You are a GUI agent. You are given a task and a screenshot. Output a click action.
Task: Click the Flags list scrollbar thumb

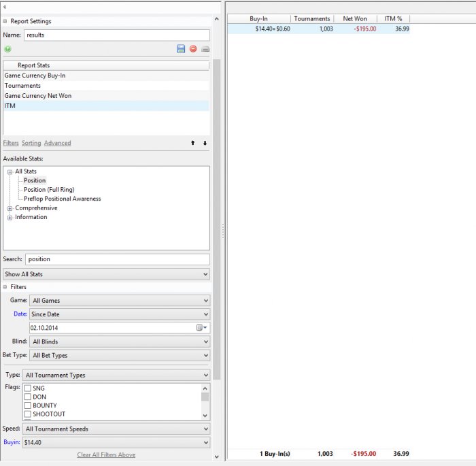205,397
